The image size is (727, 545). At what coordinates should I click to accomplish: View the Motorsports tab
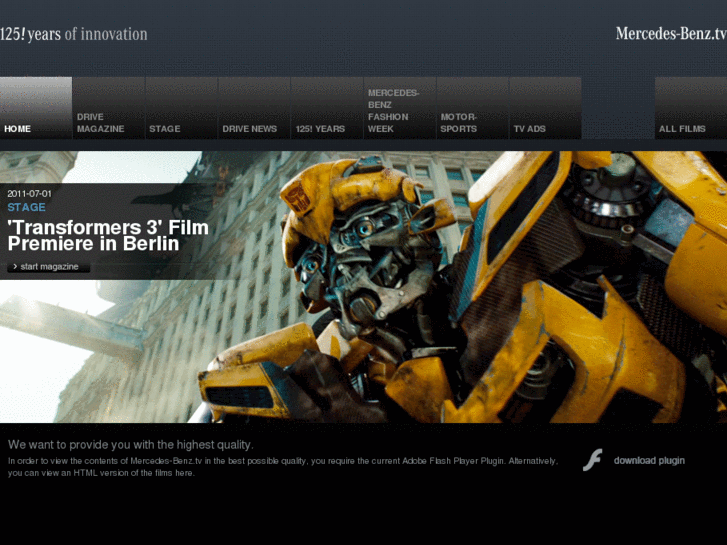coord(472,108)
